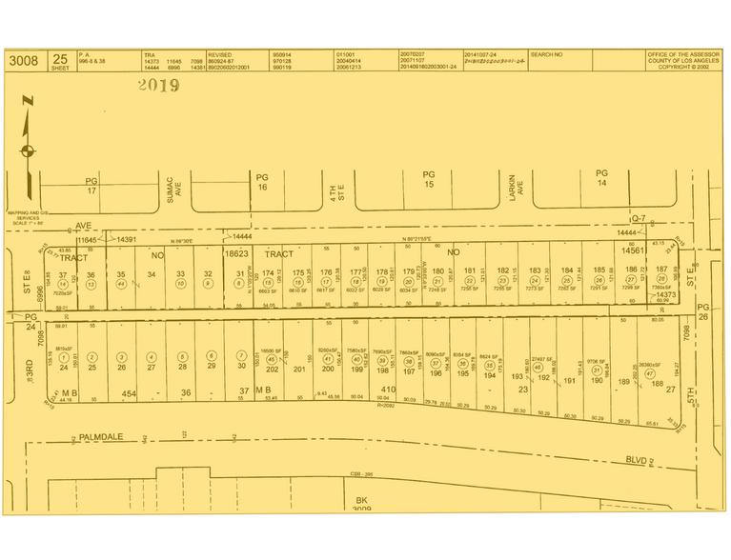Click the PG 16 page reference

pyautogui.click(x=264, y=183)
